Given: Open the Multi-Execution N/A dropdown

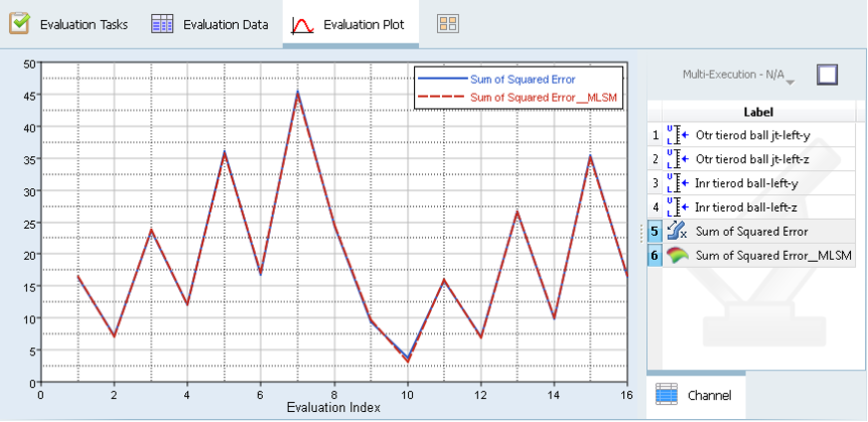Looking at the screenshot, I should click(739, 75).
